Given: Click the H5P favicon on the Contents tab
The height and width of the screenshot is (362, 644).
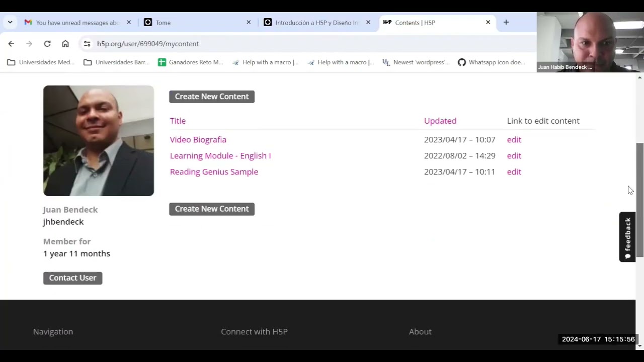Looking at the screenshot, I should point(387,22).
